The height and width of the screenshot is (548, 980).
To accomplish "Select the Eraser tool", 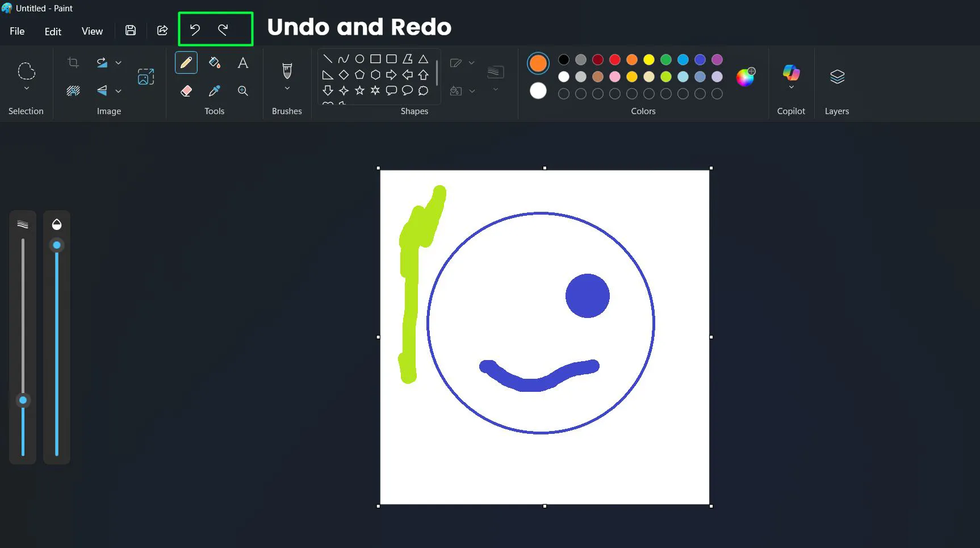I will (186, 91).
